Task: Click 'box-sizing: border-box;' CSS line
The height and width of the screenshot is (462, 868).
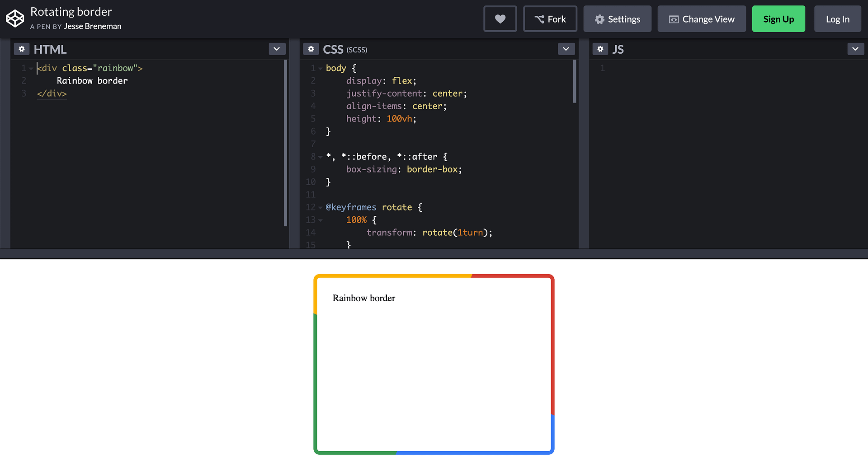Action: pyautogui.click(x=404, y=169)
